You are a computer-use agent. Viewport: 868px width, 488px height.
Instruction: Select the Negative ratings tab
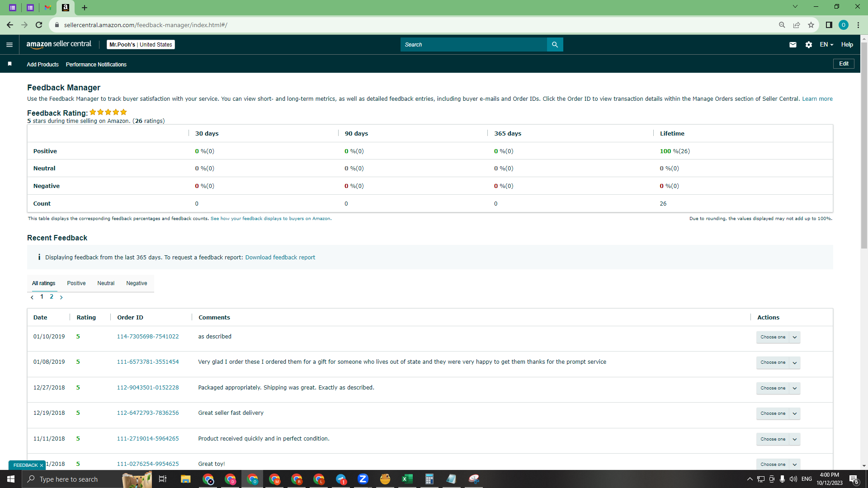click(x=137, y=283)
